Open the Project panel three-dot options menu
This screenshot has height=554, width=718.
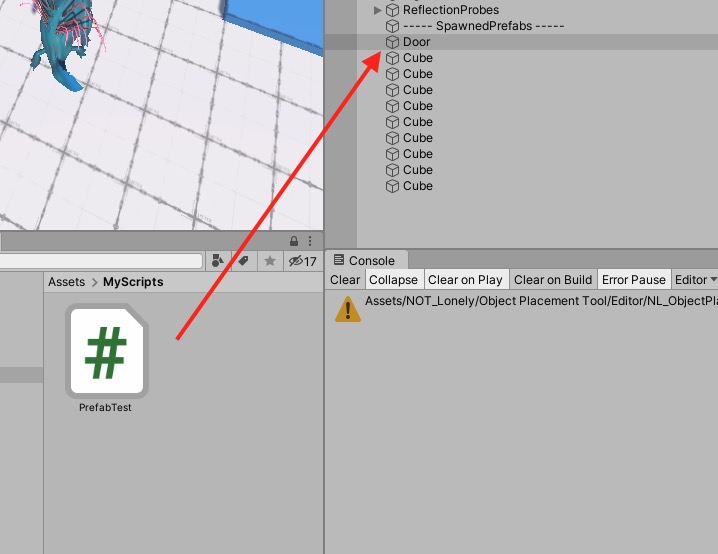pyautogui.click(x=310, y=241)
